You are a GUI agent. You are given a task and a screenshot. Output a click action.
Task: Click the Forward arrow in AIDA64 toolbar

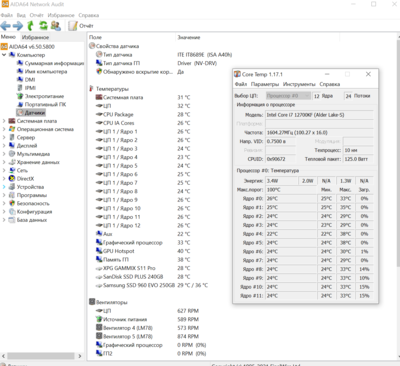pyautogui.click(x=18, y=26)
